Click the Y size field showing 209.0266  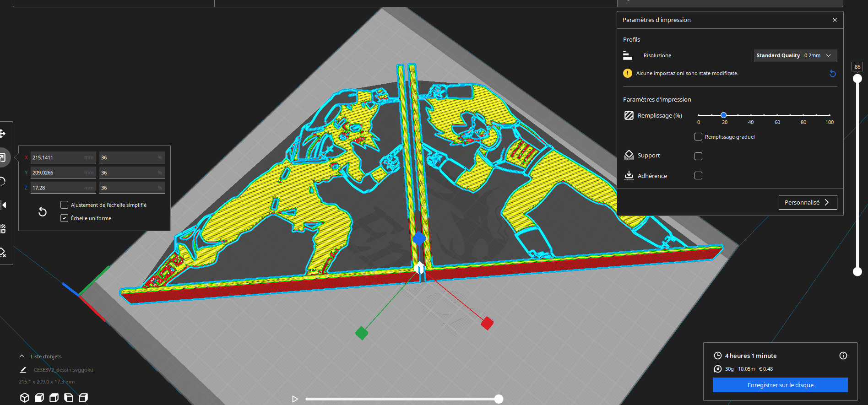(x=63, y=173)
